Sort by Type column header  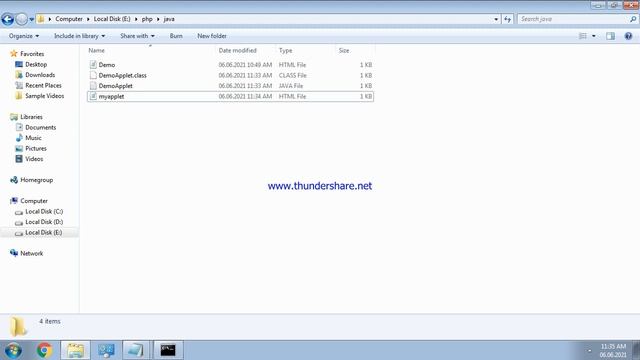click(x=285, y=50)
